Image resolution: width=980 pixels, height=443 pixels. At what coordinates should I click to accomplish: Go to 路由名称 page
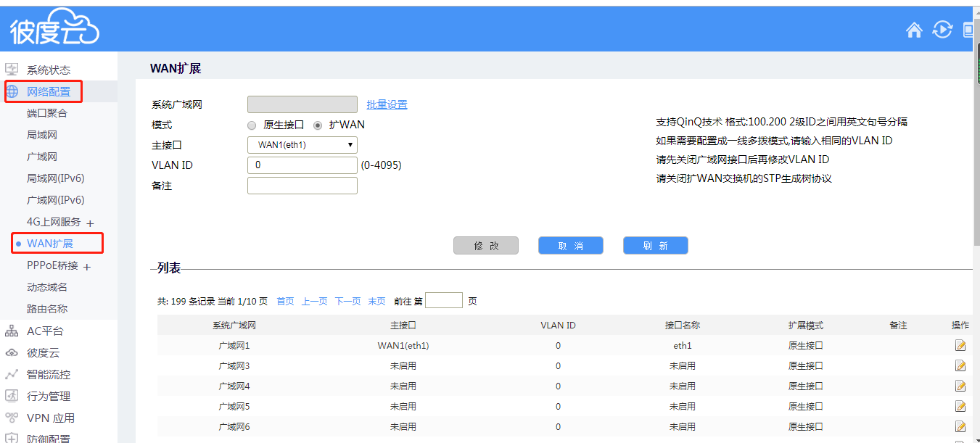click(x=47, y=310)
